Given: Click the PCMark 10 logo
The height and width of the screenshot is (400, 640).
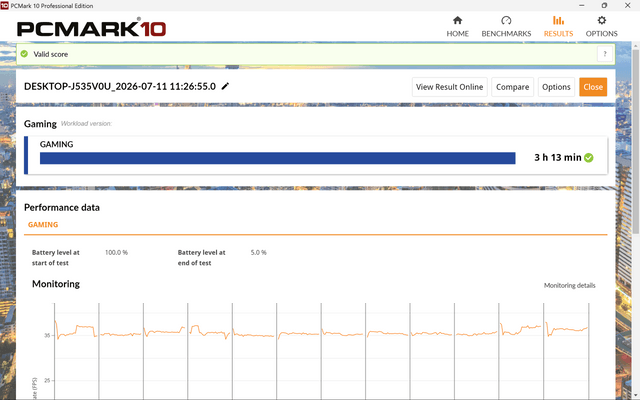Looking at the screenshot, I should 91,28.
